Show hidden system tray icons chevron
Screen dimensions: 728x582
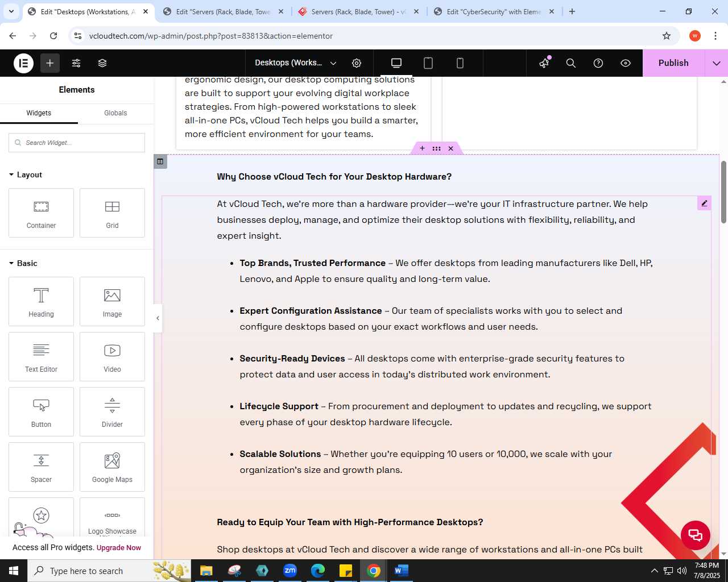[x=654, y=571]
